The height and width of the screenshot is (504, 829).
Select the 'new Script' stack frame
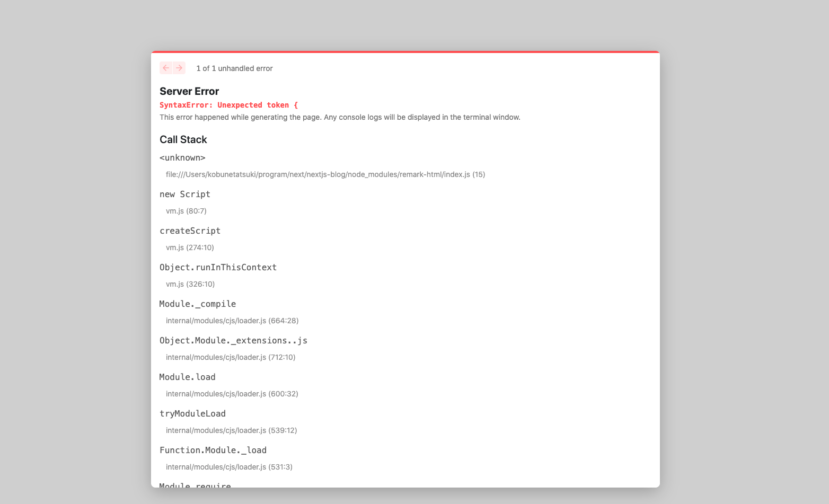click(x=185, y=194)
